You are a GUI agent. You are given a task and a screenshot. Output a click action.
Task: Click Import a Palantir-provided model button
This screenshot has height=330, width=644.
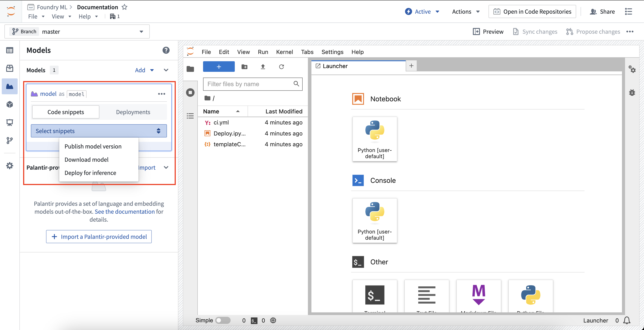coord(99,237)
